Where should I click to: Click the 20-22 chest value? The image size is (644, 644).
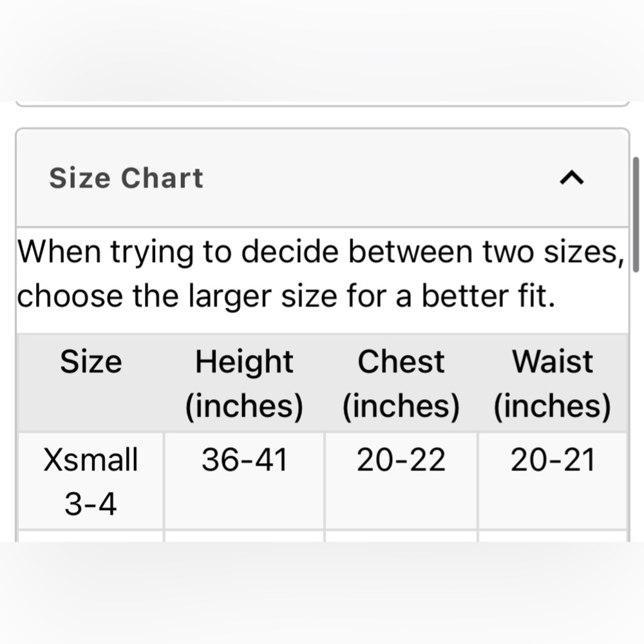(x=401, y=460)
